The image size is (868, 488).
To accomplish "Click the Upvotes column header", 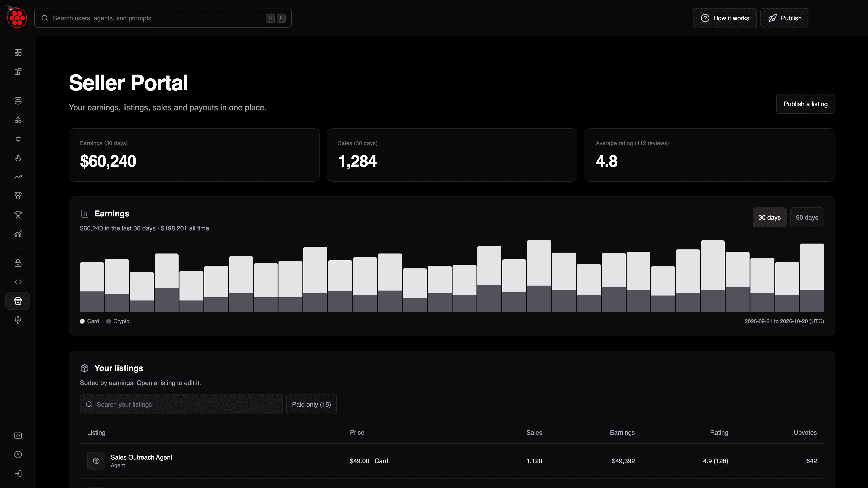I will (x=805, y=432).
